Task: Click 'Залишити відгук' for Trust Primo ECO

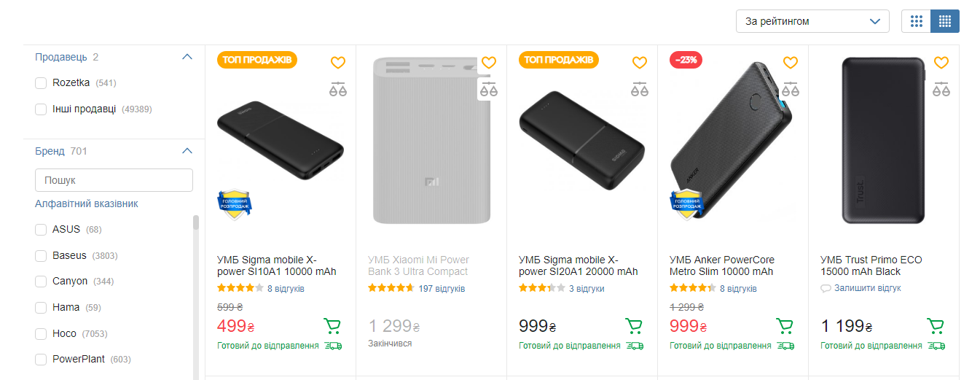Action: pyautogui.click(x=867, y=288)
